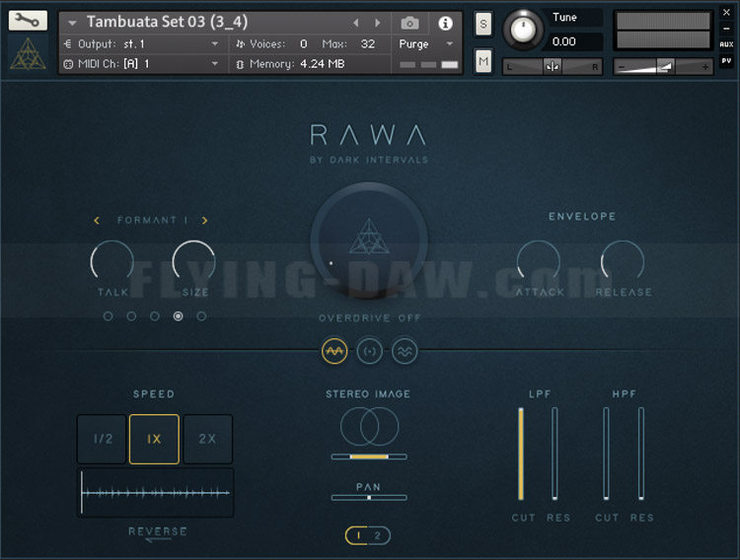Image resolution: width=740 pixels, height=560 pixels.
Task: Adjust the HPF Cut slider
Action: click(606, 454)
